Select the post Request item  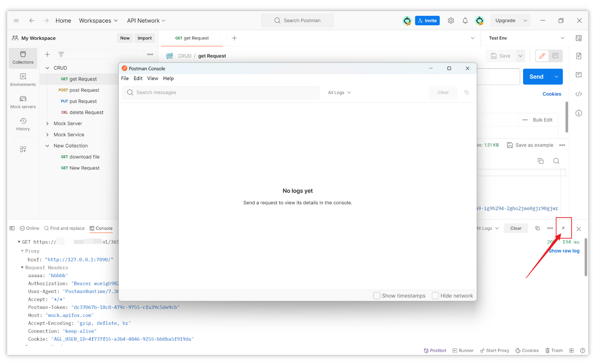[x=84, y=90]
